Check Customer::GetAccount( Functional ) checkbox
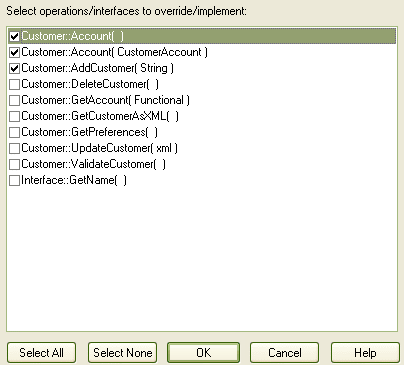 (x=14, y=100)
